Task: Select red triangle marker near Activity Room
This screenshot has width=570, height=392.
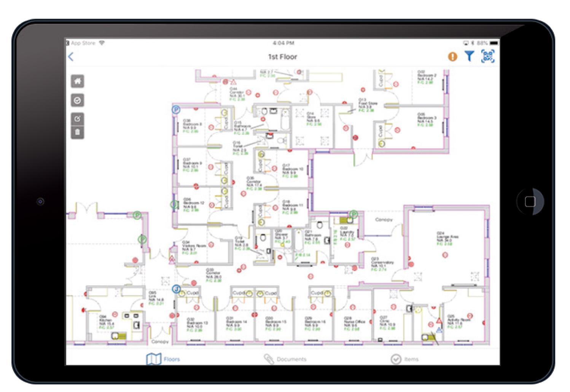Action: tap(439, 321)
